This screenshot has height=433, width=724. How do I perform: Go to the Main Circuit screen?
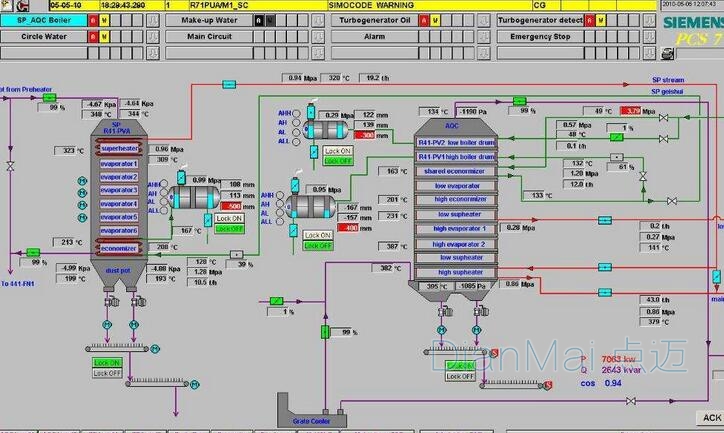click(208, 36)
